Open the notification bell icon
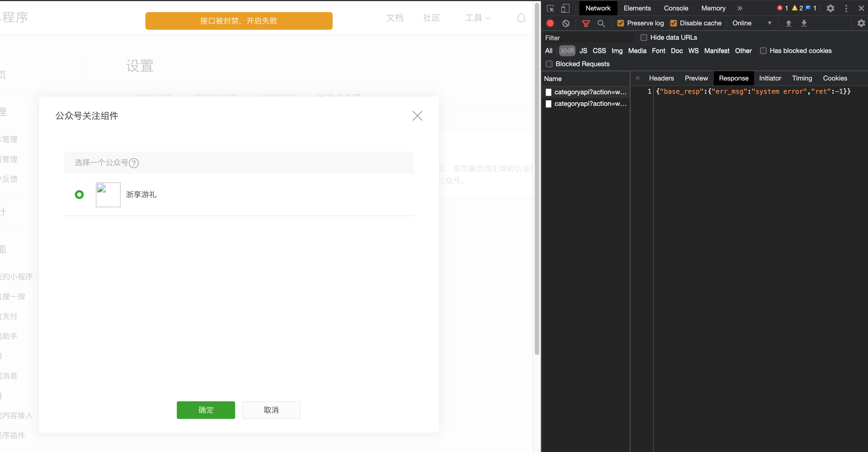 click(x=521, y=18)
